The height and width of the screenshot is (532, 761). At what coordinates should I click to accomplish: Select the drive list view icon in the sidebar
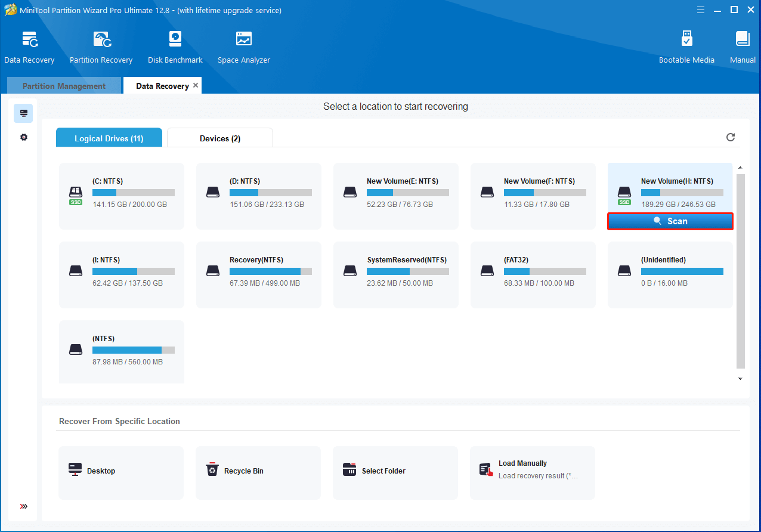23,113
